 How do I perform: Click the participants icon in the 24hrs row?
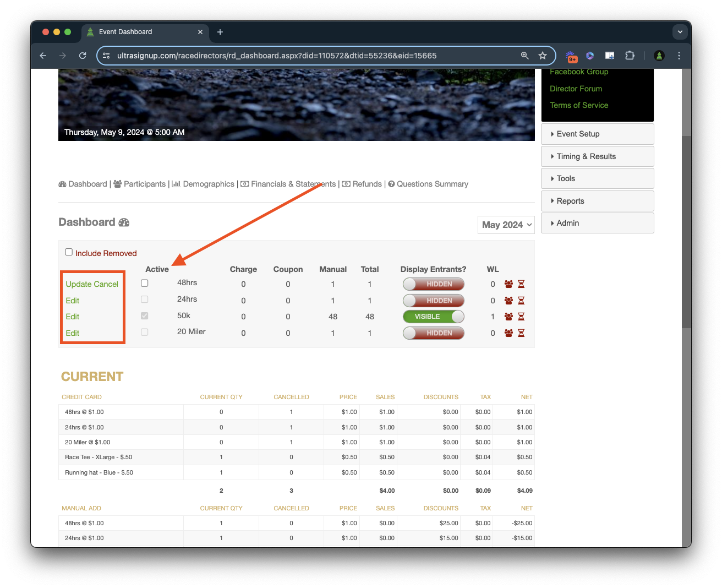pyautogui.click(x=508, y=301)
